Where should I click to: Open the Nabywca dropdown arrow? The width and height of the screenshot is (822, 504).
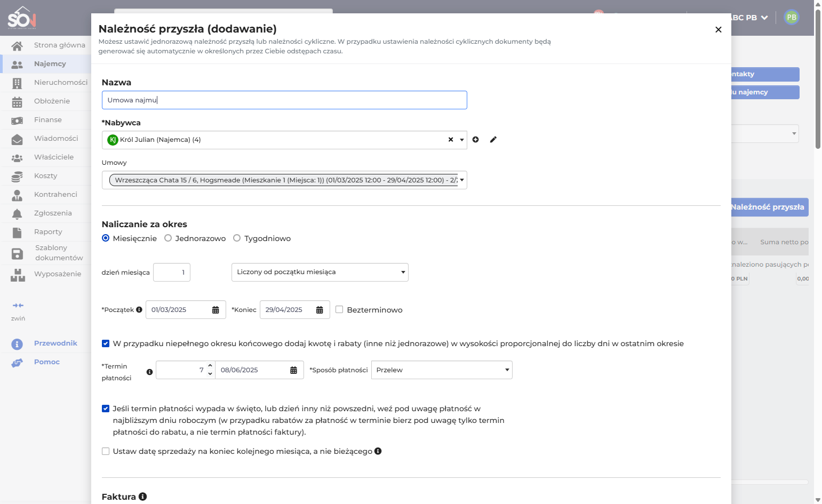(x=462, y=140)
